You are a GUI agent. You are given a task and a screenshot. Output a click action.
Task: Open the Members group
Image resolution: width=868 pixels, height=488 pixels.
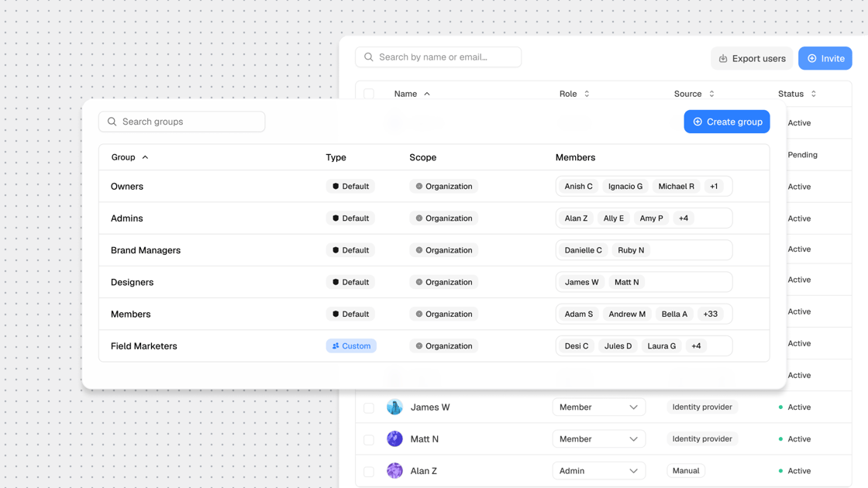tap(131, 314)
